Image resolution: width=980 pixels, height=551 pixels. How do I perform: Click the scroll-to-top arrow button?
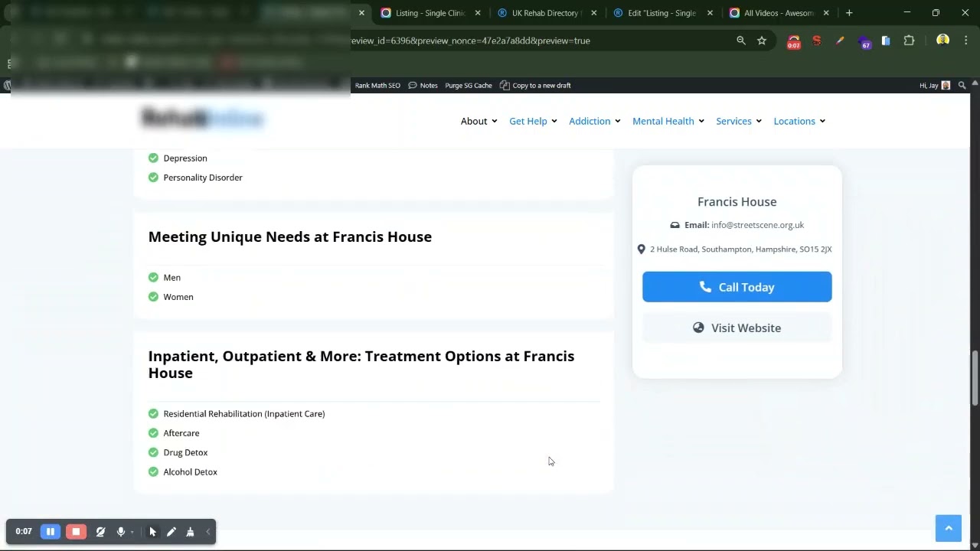click(x=948, y=528)
